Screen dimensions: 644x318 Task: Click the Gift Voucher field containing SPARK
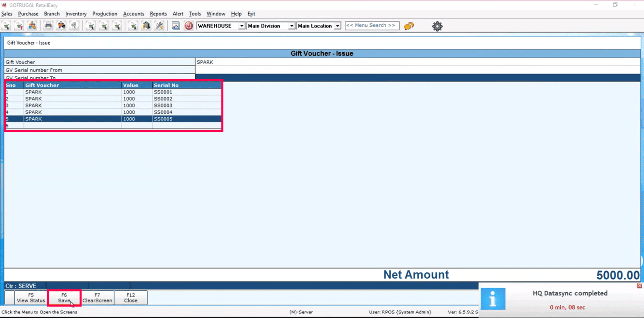click(x=418, y=62)
